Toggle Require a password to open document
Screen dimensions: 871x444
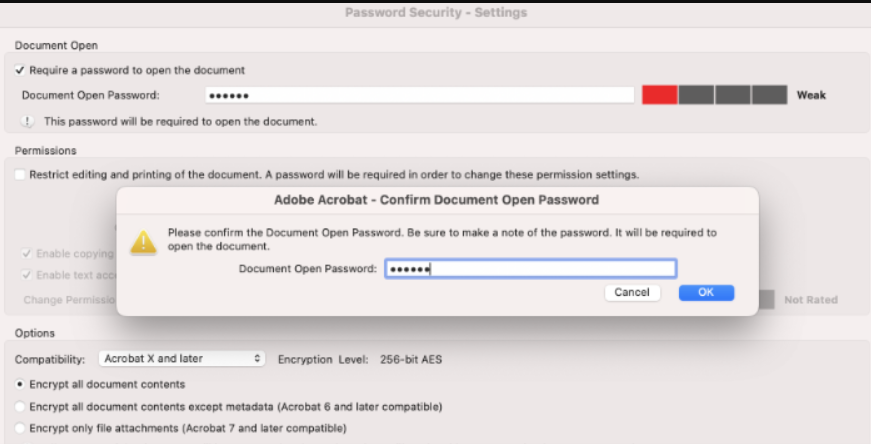(x=21, y=70)
